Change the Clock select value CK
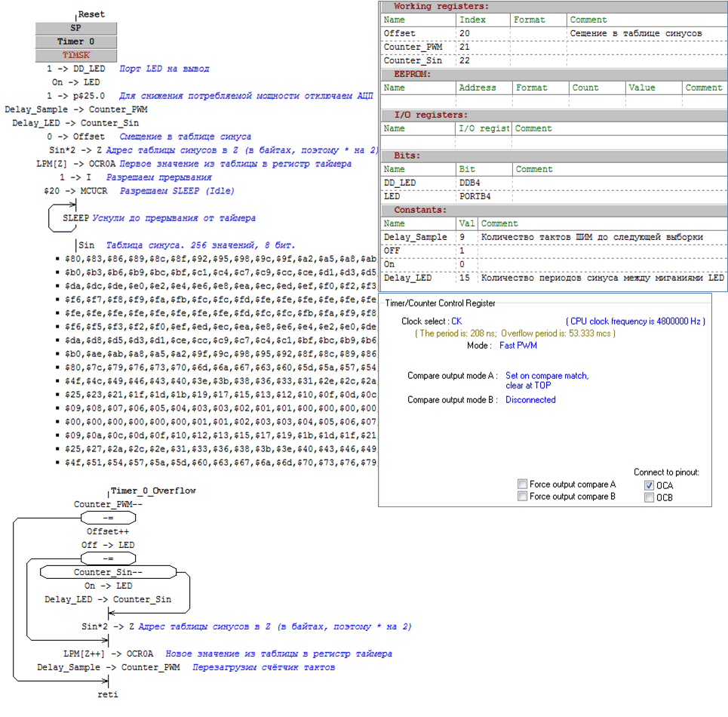 (x=456, y=322)
